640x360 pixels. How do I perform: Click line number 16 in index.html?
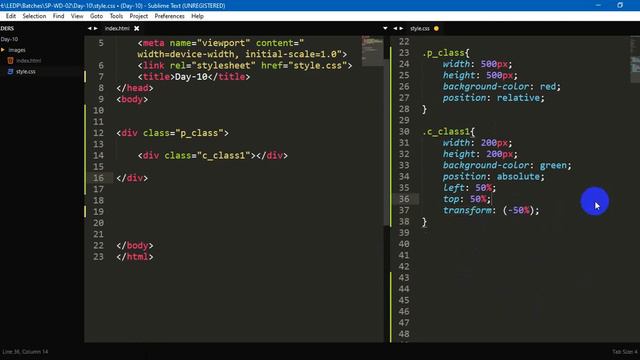pyautogui.click(x=98, y=178)
